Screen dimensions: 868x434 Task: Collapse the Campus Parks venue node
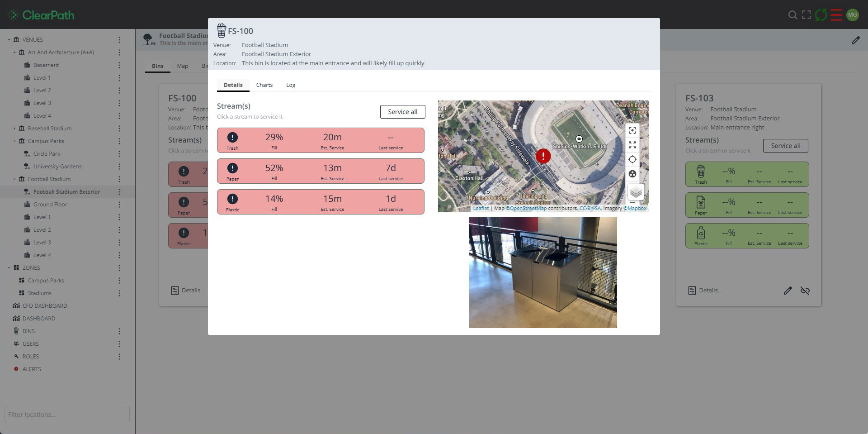pyautogui.click(x=14, y=141)
